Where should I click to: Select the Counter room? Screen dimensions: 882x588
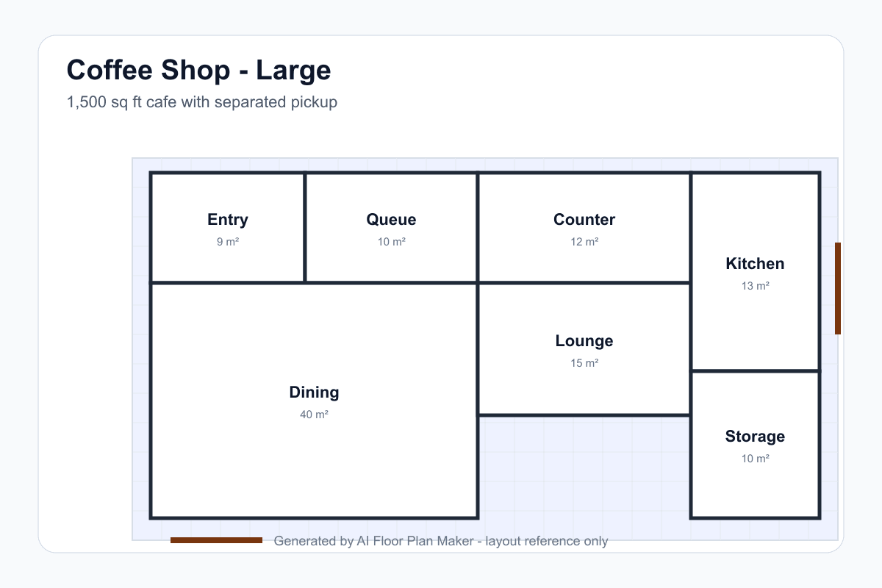pos(584,228)
